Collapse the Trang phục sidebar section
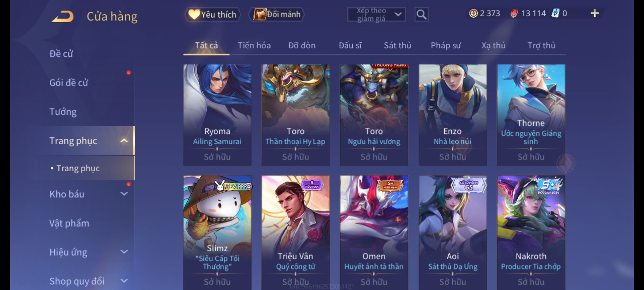644x290 pixels. pyautogui.click(x=124, y=140)
